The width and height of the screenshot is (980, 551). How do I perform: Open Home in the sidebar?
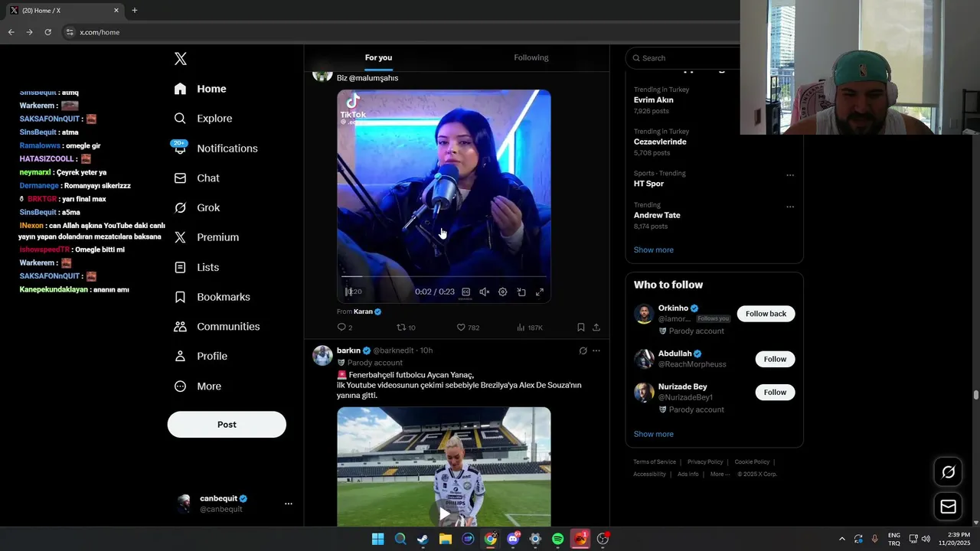pyautogui.click(x=200, y=89)
